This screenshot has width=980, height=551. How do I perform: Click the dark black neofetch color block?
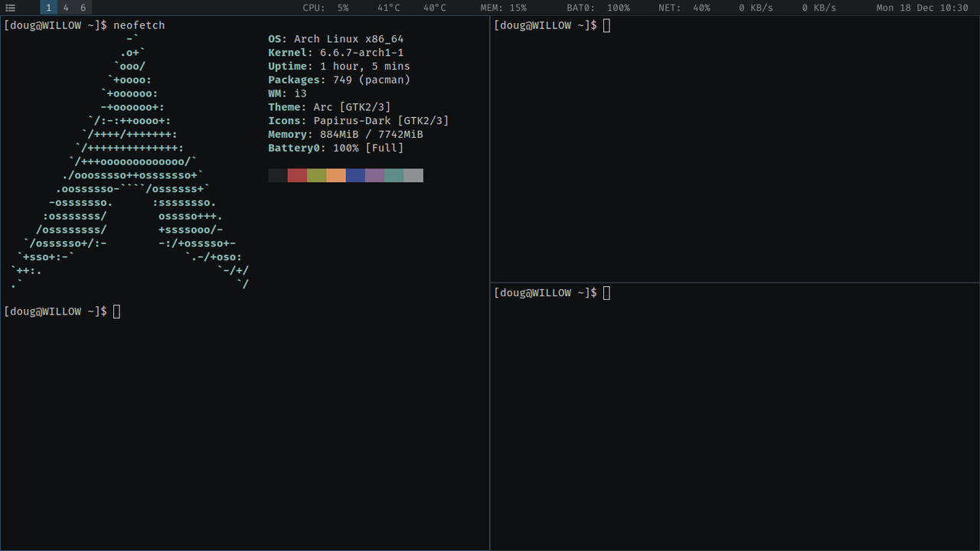(278, 175)
